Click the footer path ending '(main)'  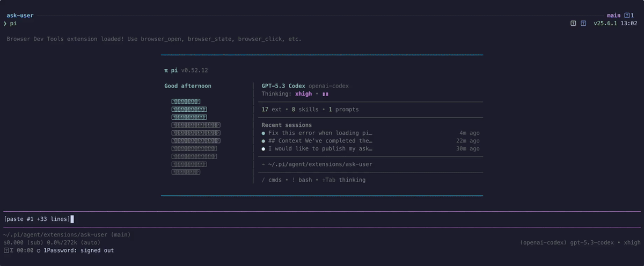point(67,235)
